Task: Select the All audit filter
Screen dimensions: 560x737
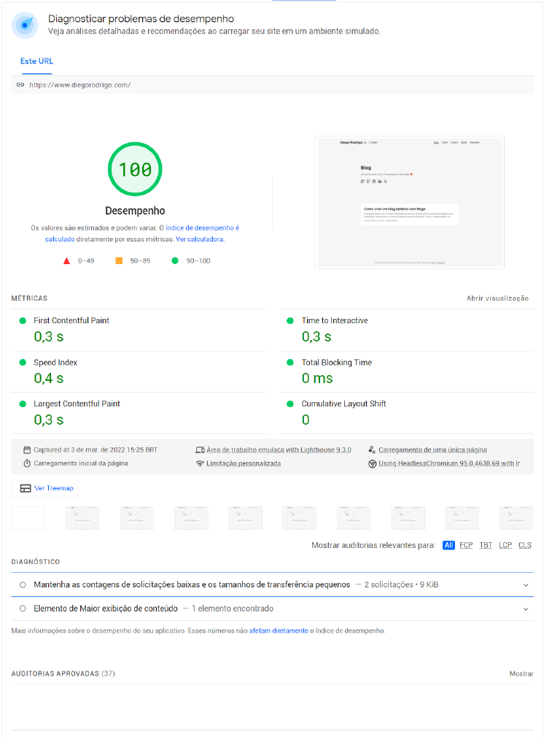Action: [448, 545]
